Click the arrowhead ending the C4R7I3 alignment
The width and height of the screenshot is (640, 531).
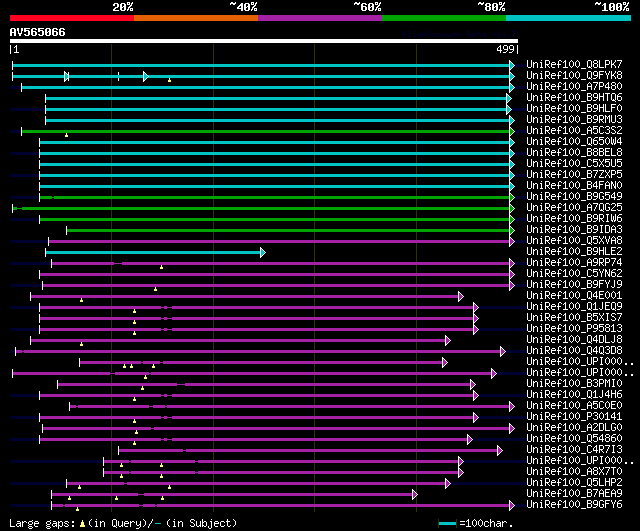click(500, 451)
